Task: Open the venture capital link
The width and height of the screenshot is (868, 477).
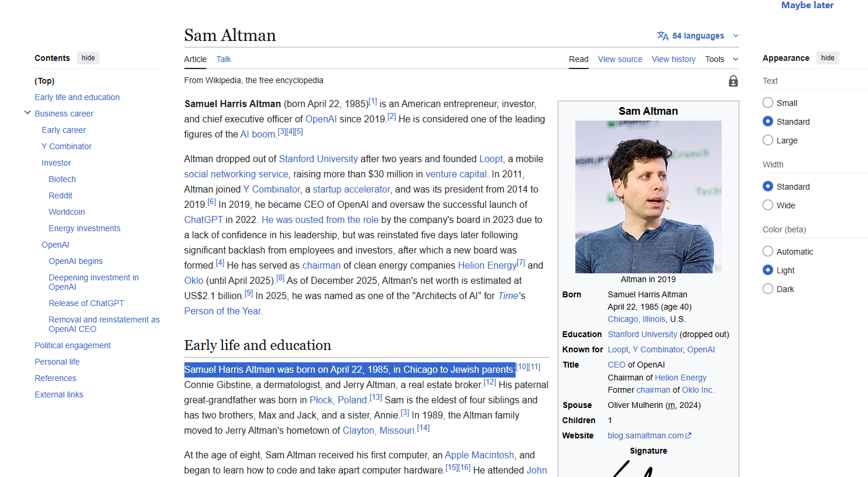Action: (x=457, y=174)
